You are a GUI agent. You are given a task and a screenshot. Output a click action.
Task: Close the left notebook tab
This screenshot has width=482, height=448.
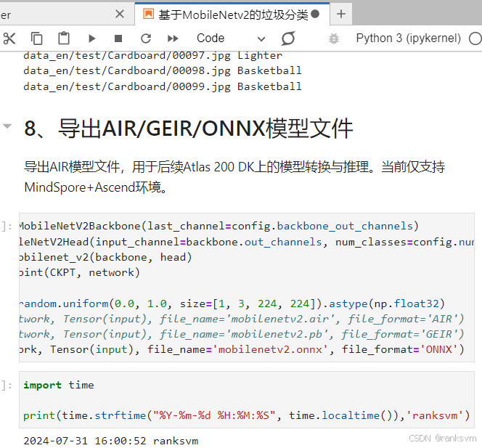tap(120, 14)
